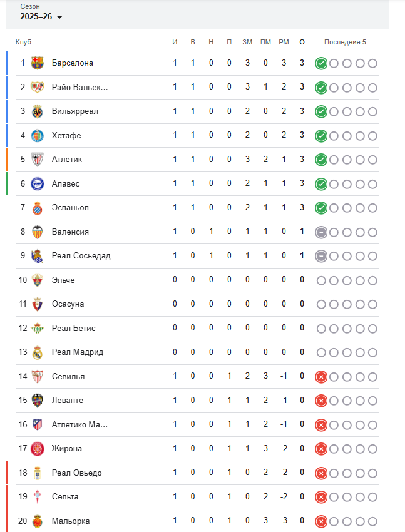Image resolution: width=405 pixels, height=532 pixels.
Task: Click the 'О' points column header
Action: coord(302,42)
